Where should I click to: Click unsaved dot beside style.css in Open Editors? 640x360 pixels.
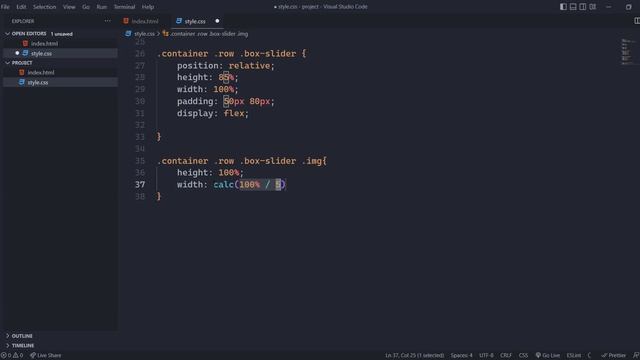[17, 53]
